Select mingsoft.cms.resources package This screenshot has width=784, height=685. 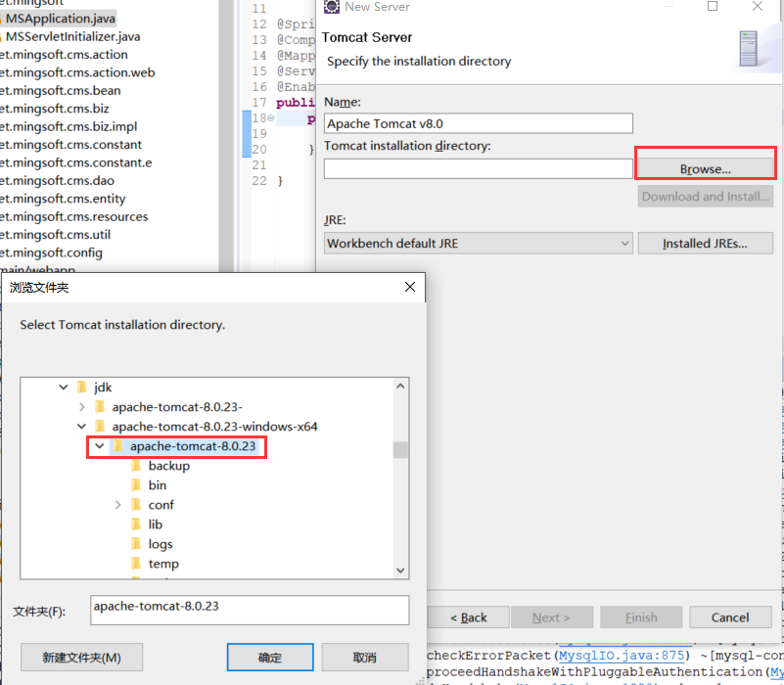[74, 216]
